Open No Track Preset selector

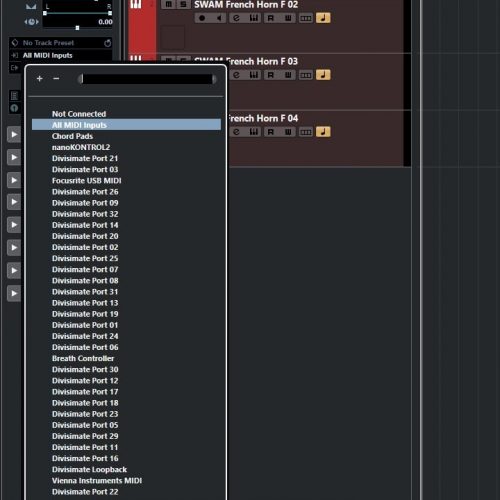(x=61, y=43)
